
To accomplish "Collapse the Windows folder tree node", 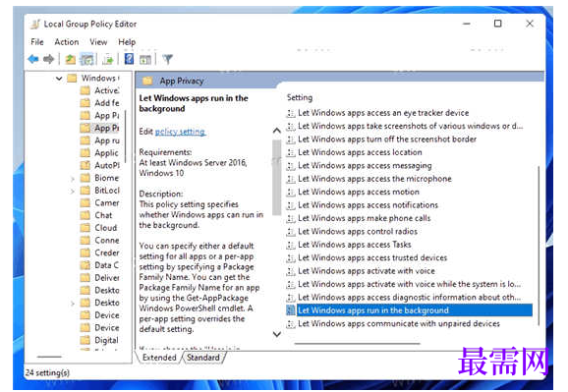I will (59, 78).
